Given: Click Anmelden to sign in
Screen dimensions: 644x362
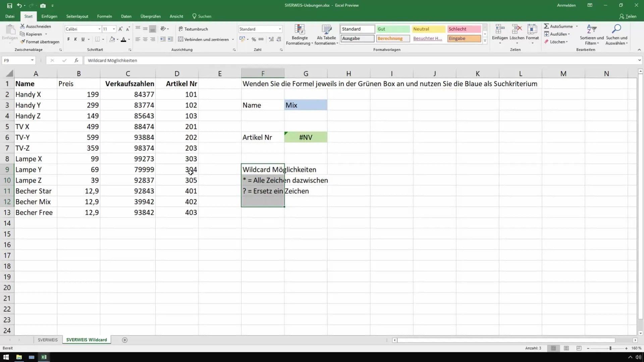Looking at the screenshot, I should pyautogui.click(x=566, y=5).
